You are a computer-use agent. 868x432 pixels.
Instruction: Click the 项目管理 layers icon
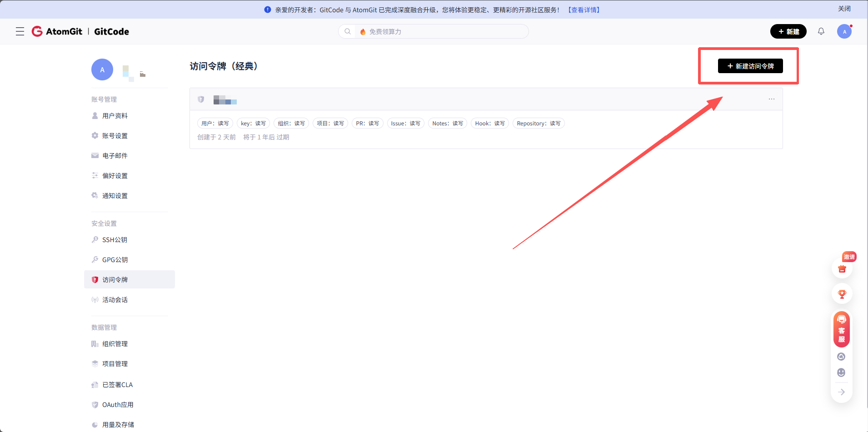click(95, 364)
